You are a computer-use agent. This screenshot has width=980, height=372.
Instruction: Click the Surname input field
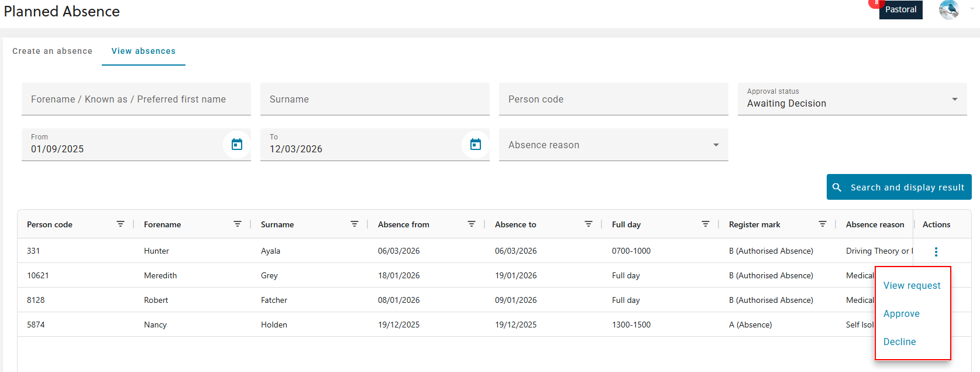(x=374, y=99)
